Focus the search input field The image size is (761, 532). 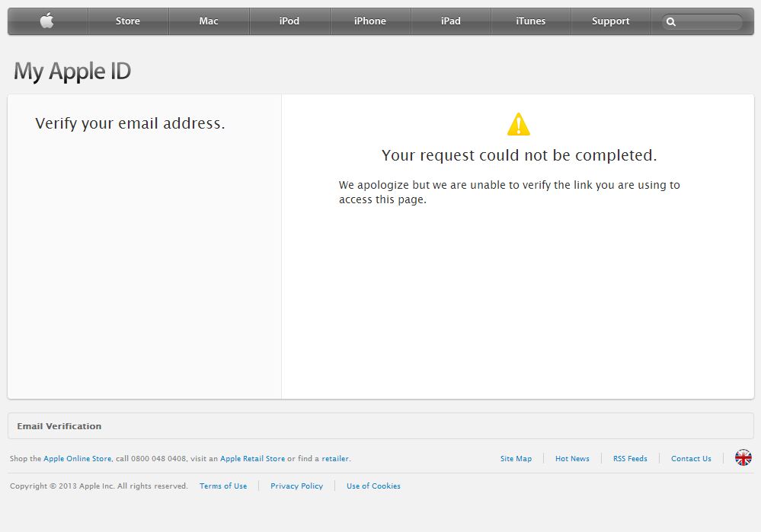(702, 22)
